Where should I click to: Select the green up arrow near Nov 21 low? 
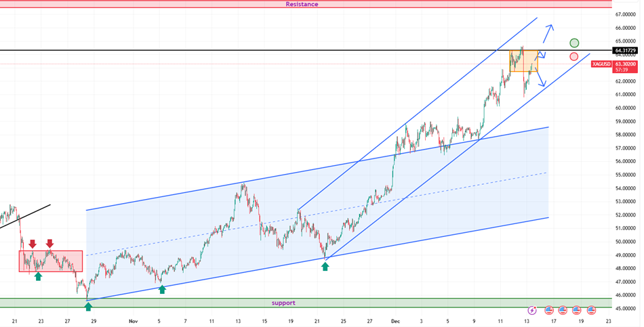pyautogui.click(x=325, y=266)
